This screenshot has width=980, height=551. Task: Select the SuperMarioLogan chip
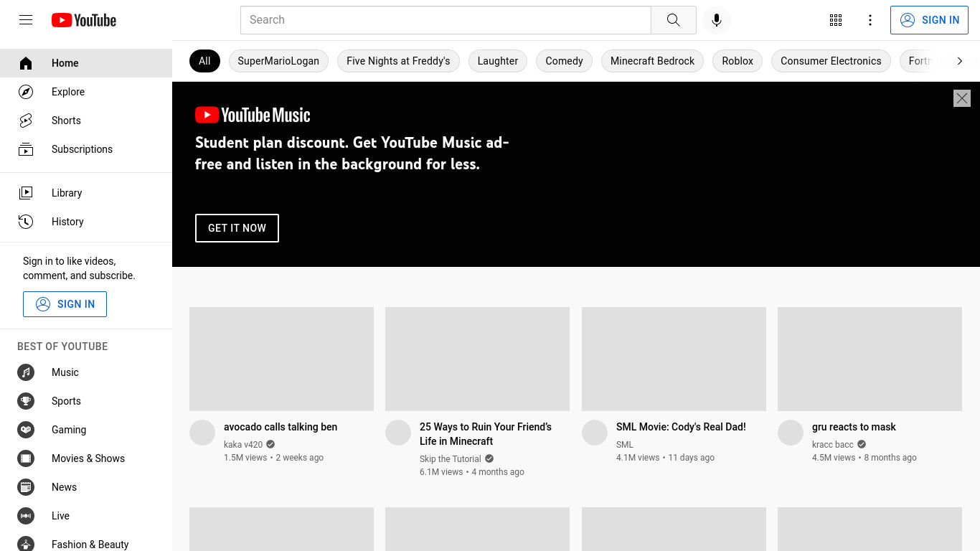pos(278,61)
